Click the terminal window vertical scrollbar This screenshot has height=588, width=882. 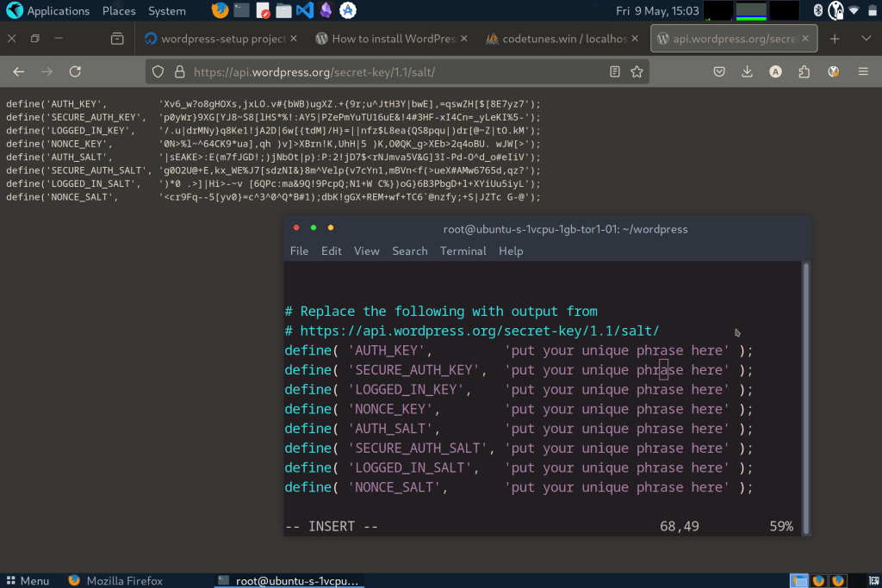click(806, 398)
